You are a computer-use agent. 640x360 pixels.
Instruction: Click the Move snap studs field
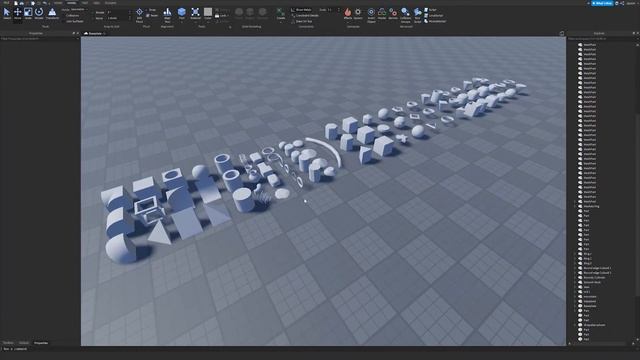coord(118,18)
